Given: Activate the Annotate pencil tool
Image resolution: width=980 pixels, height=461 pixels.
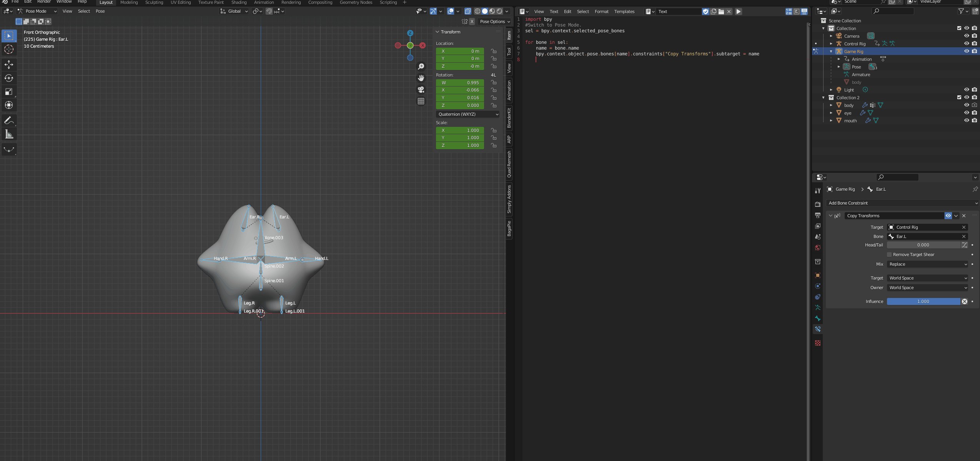Looking at the screenshot, I should (x=9, y=120).
